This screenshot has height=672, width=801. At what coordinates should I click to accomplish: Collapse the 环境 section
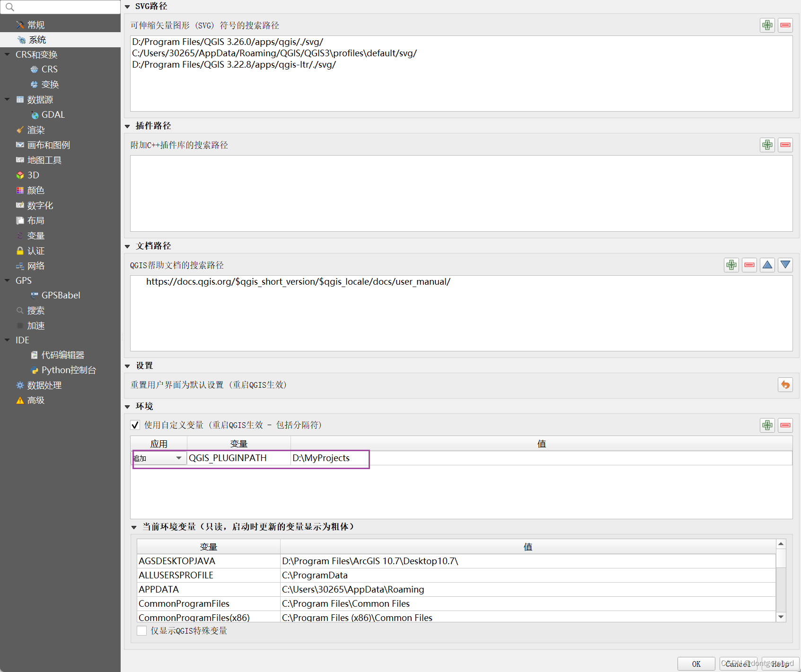click(127, 407)
